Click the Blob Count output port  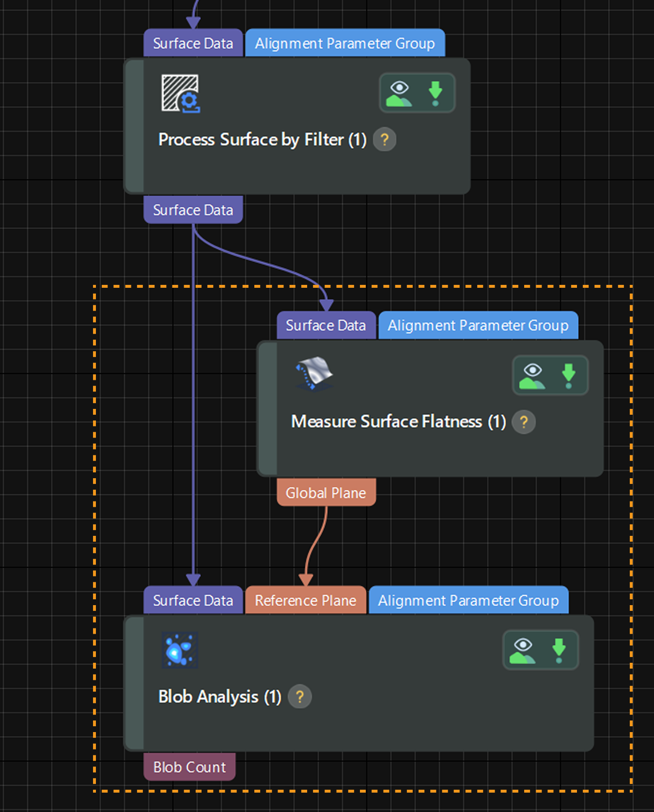189,767
